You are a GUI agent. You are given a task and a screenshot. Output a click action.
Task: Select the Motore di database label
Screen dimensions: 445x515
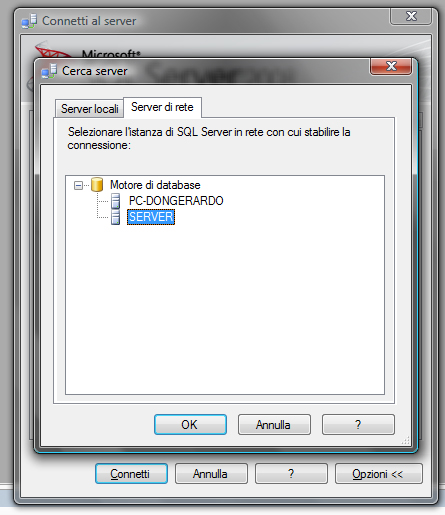point(155,185)
